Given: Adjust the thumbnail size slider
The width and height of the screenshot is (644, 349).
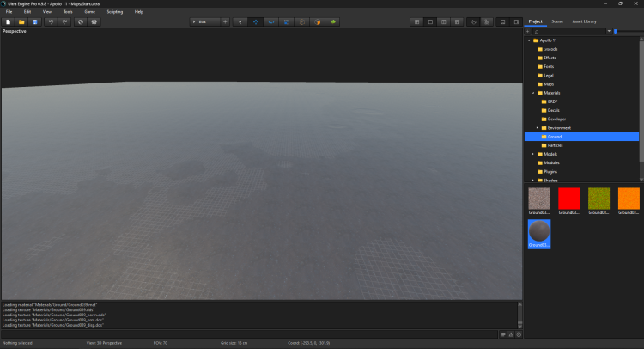Looking at the screenshot, I should (x=616, y=31).
